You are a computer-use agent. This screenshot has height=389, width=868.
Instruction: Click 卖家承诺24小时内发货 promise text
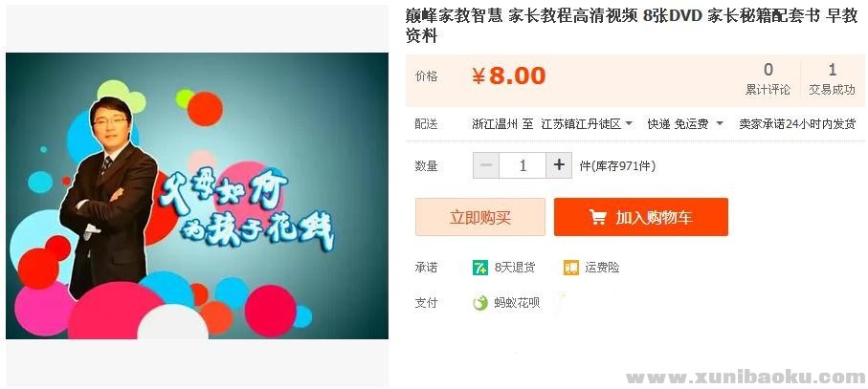tap(798, 124)
